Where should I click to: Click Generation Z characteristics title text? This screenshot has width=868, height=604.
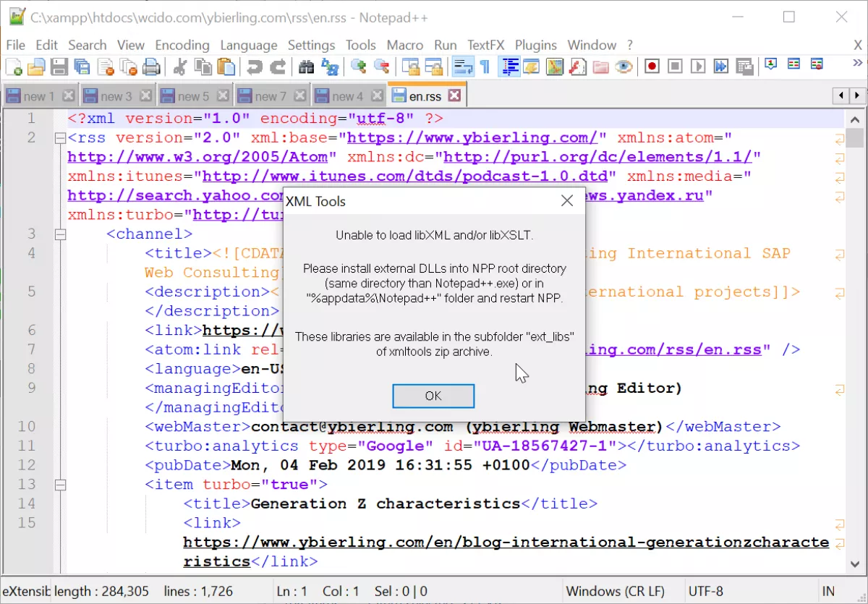pos(386,503)
